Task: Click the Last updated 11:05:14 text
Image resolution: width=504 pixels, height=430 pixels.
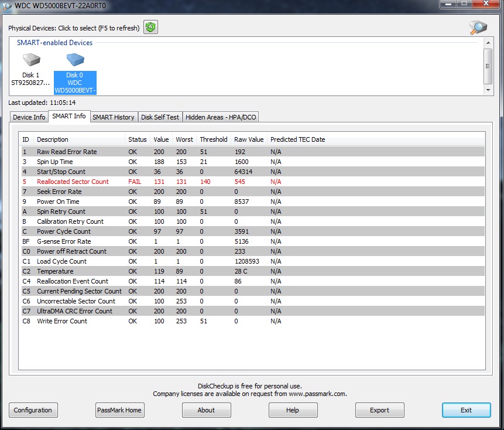Action: pos(42,103)
